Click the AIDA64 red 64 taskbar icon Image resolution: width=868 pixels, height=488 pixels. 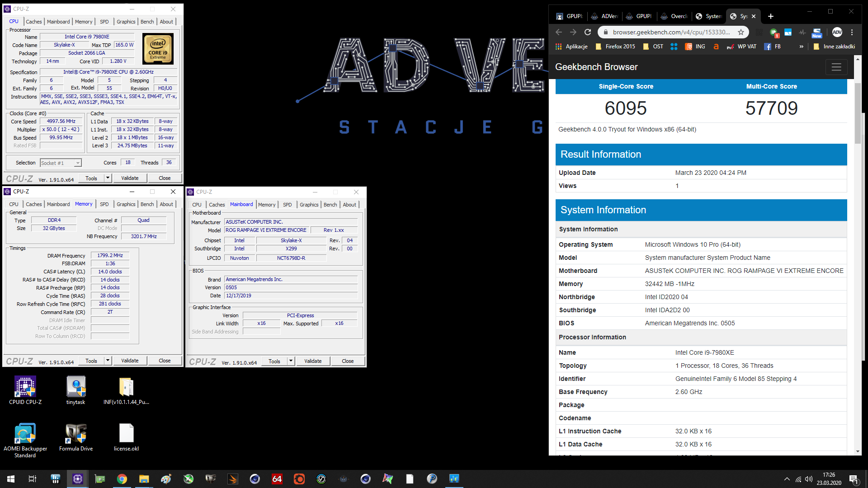click(277, 479)
